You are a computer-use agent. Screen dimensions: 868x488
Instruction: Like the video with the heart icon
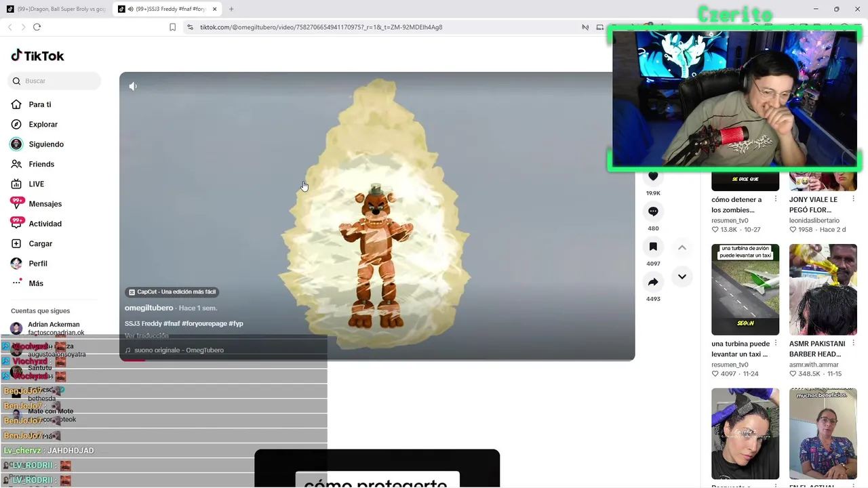pyautogui.click(x=653, y=176)
